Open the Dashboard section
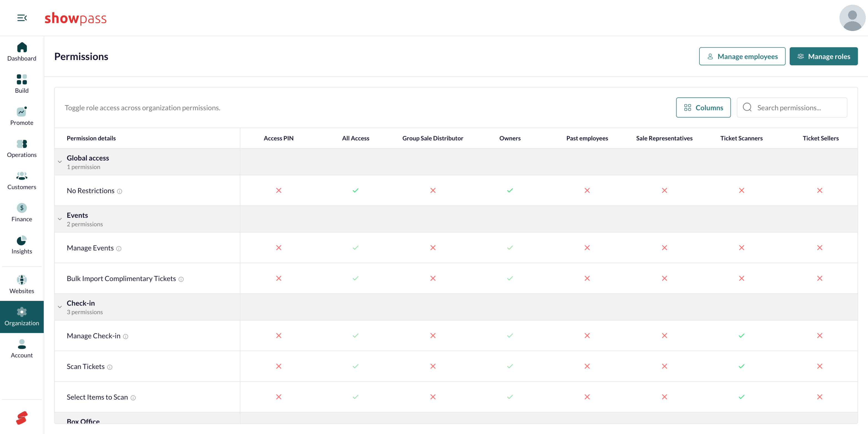 point(22,52)
